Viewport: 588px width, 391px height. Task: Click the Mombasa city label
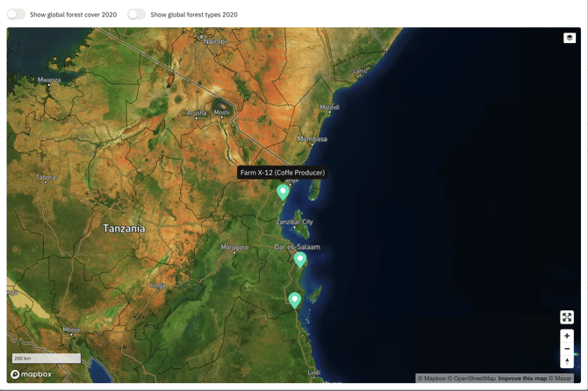point(312,139)
